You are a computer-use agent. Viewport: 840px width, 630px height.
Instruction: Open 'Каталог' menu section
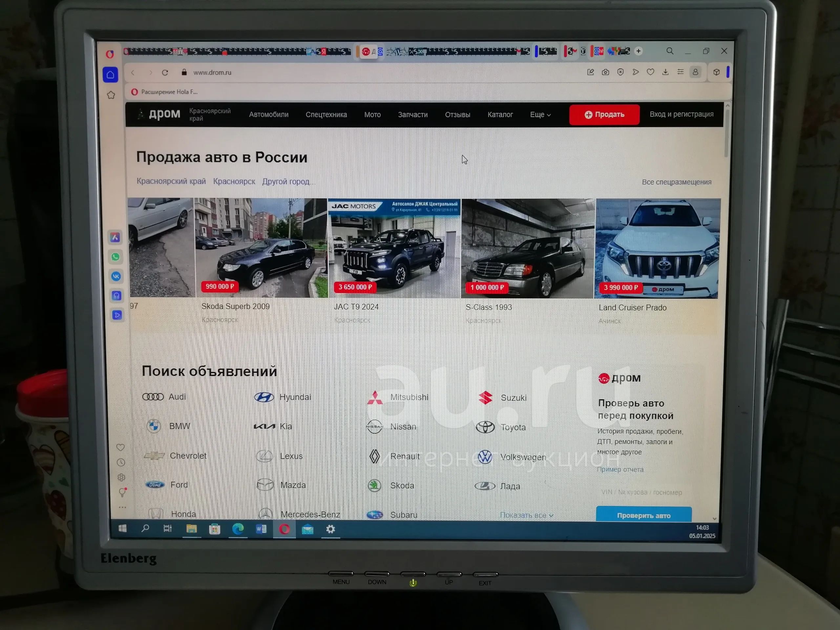(500, 115)
